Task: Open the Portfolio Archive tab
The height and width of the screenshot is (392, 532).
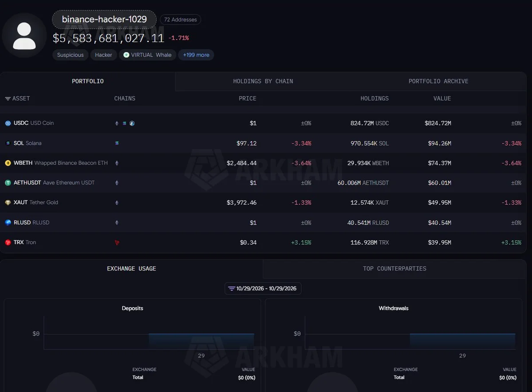Action: point(438,81)
